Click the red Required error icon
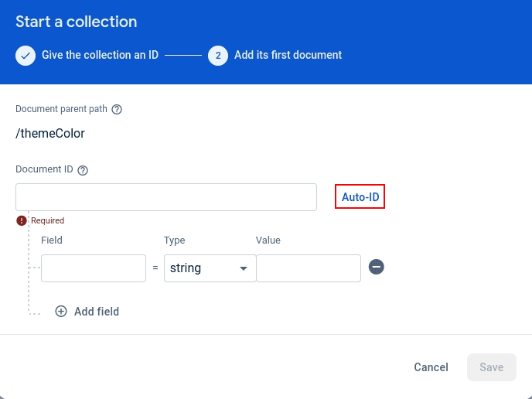Screen dimensions: 532x399 22,220
